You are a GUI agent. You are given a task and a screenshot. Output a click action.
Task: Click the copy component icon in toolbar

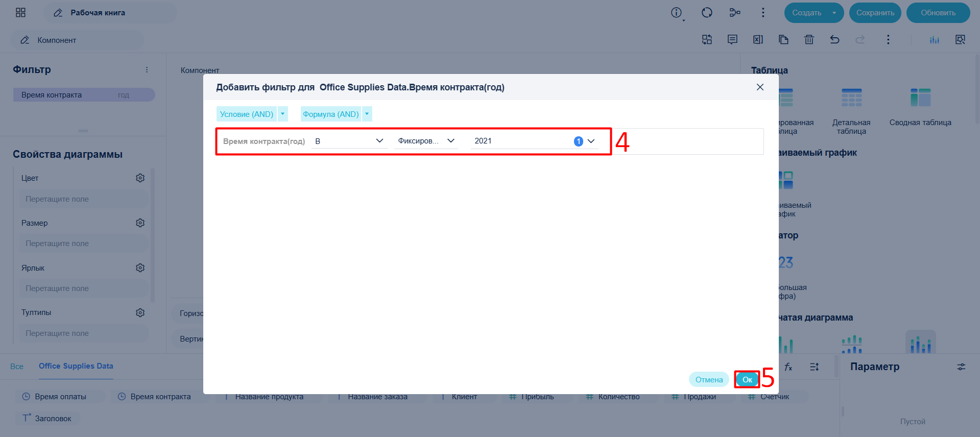point(783,40)
